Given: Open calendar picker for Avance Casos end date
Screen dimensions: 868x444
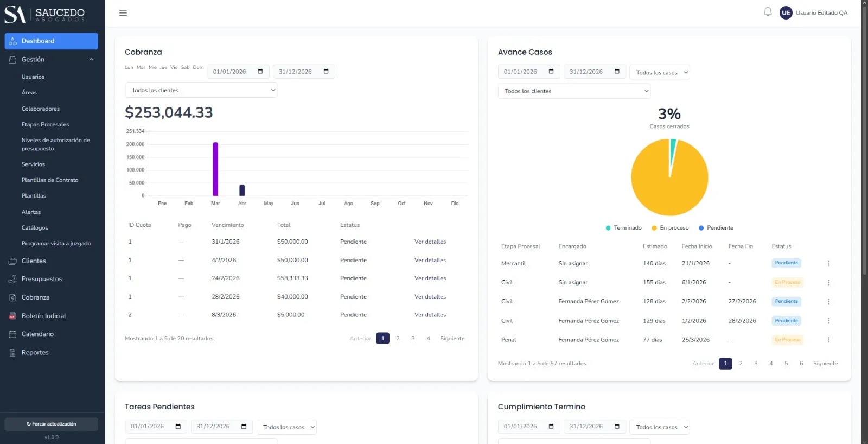Looking at the screenshot, I should [x=617, y=72].
